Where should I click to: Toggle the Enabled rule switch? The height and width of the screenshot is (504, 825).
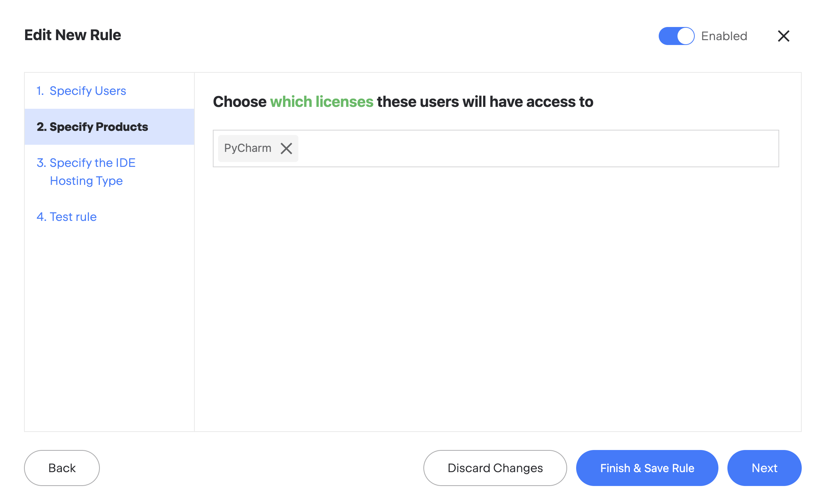676,36
